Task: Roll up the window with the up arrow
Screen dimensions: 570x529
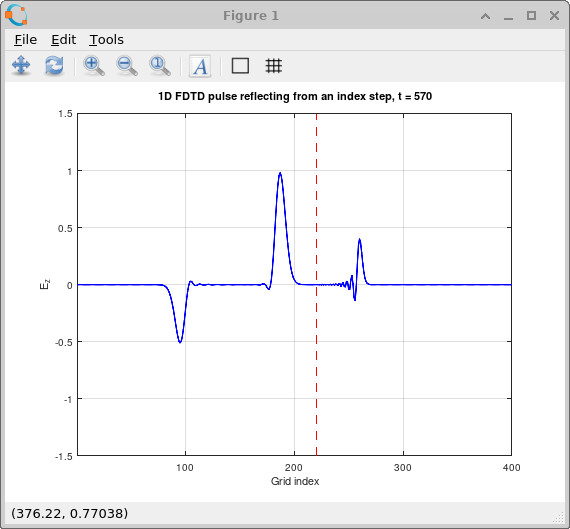Action: click(x=485, y=16)
